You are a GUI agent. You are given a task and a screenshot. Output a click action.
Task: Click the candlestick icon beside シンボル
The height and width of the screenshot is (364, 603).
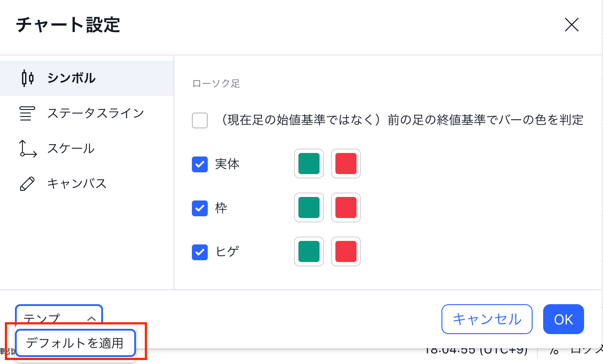[27, 78]
